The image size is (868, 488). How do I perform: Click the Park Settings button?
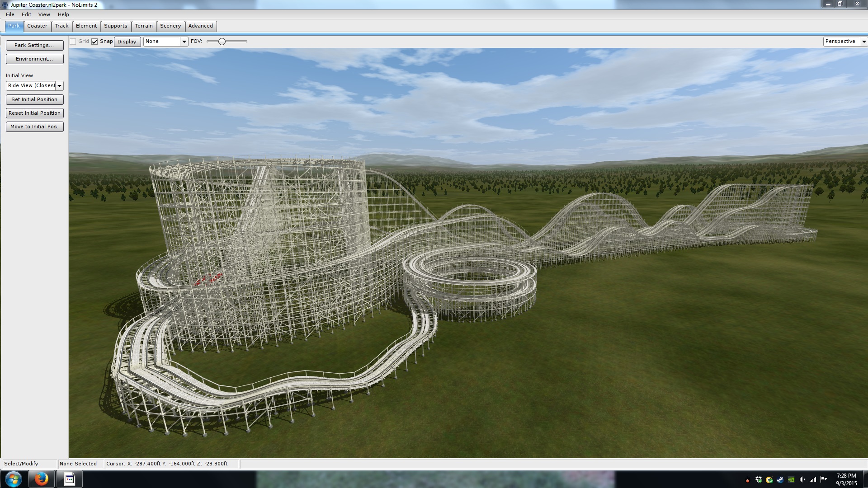pos(34,45)
